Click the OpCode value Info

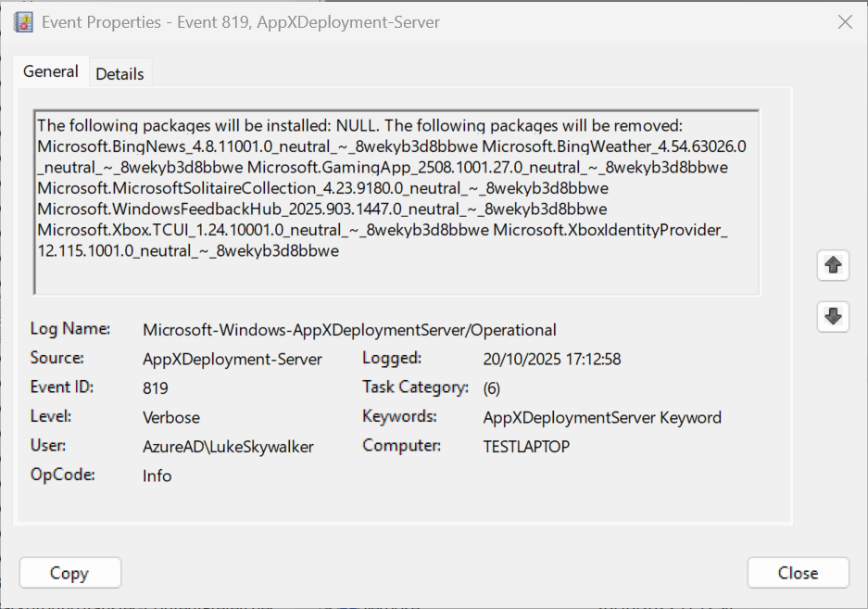[x=157, y=476]
